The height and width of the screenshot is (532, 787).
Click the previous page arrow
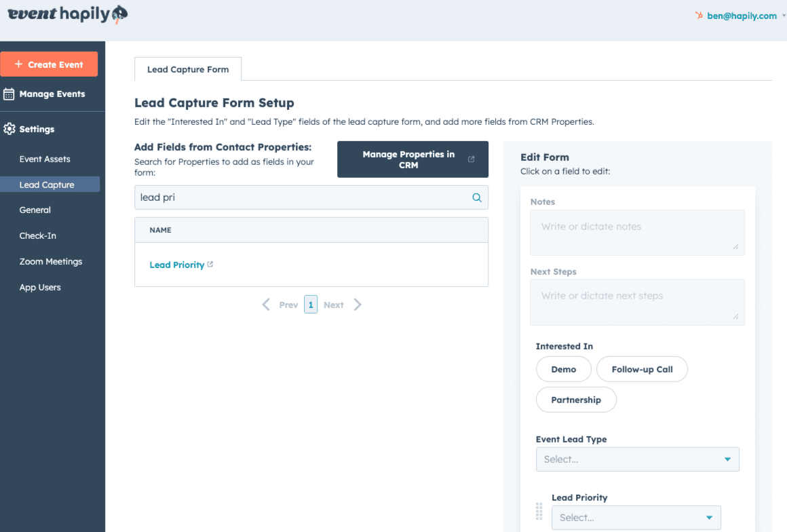coord(267,305)
